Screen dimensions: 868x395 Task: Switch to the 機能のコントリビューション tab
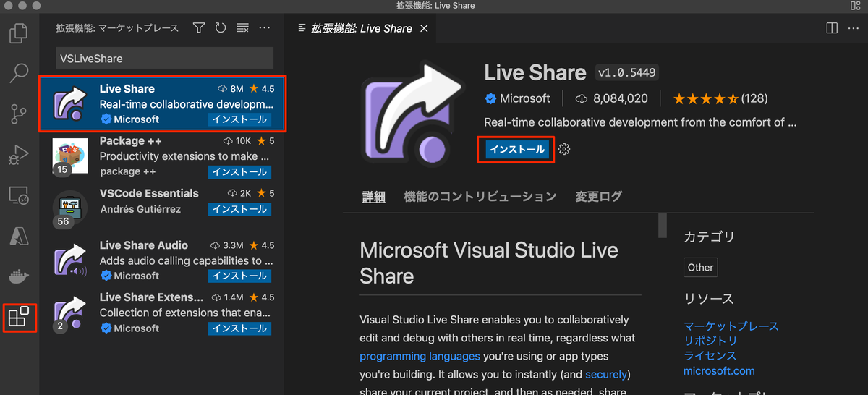(480, 197)
